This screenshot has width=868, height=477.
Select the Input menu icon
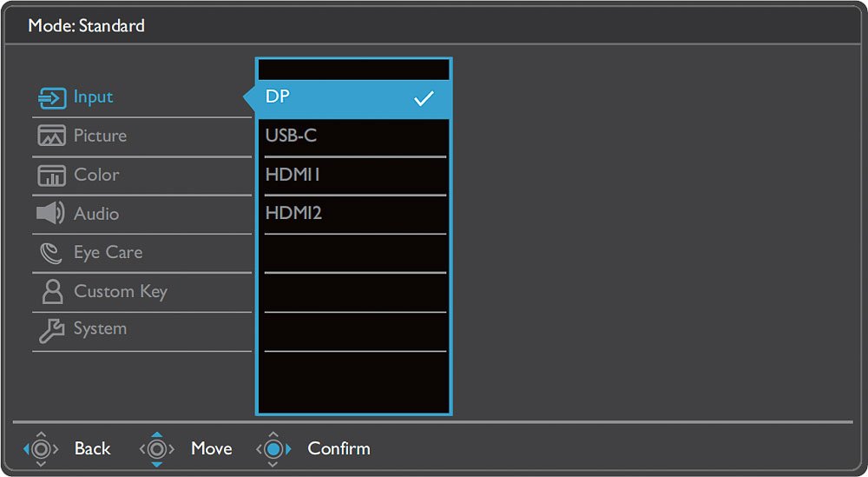pos(52,98)
